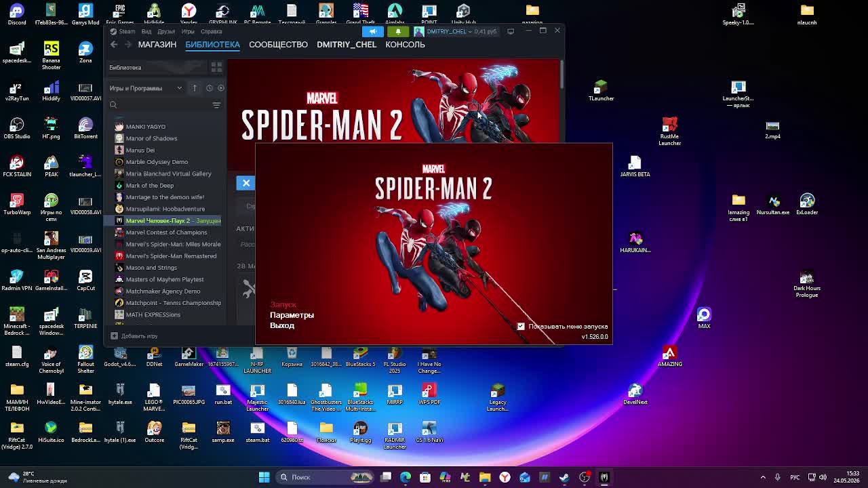Open the Вид menu

click(x=146, y=31)
